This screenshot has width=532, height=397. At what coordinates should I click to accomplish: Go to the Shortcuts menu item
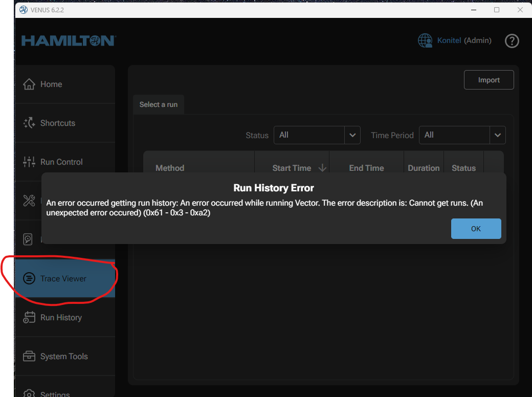[65, 123]
